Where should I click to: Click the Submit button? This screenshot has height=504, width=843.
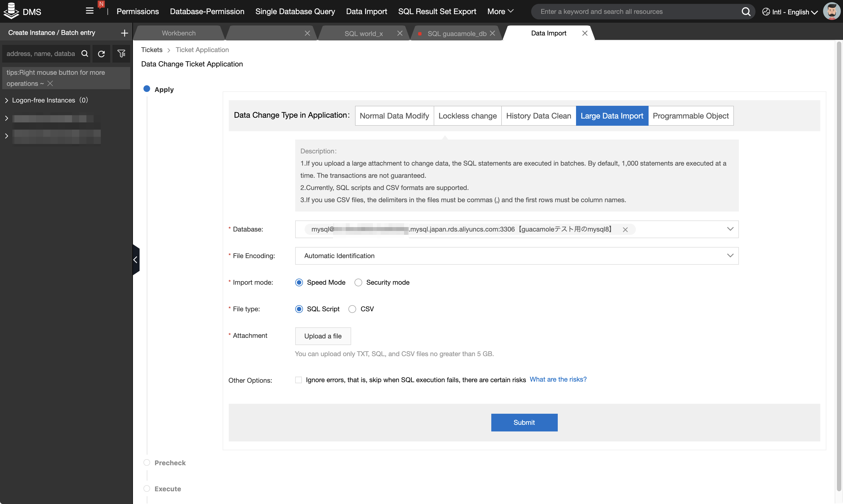[524, 423]
